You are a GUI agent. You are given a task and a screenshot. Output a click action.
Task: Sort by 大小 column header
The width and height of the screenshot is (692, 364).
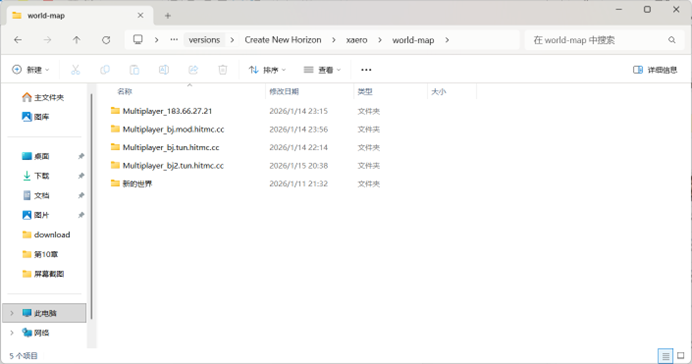click(x=439, y=91)
